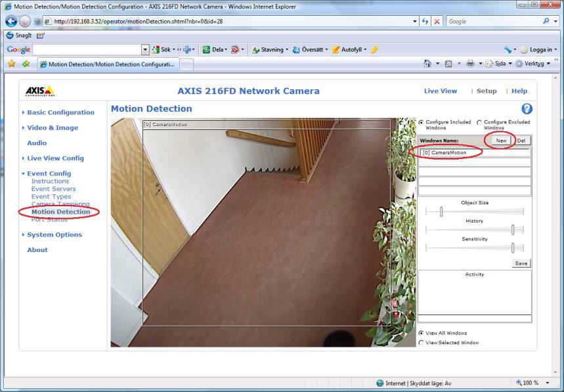The image size is (564, 392).
Task: Open the status bar zoom level dropdown
Action: [548, 383]
